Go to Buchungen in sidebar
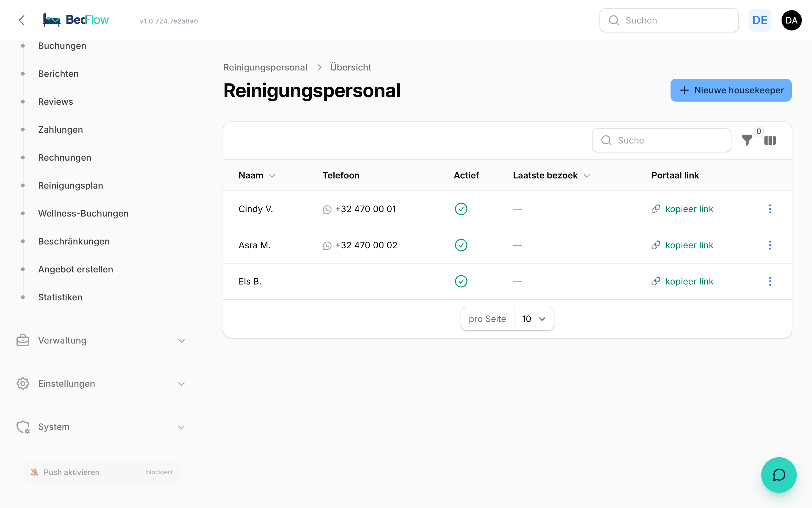 pos(62,46)
